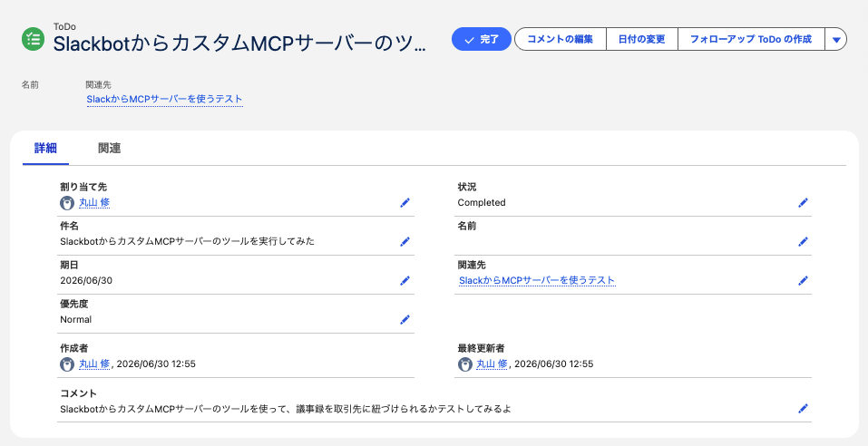
Task: Click the Completed status value
Action: point(482,203)
